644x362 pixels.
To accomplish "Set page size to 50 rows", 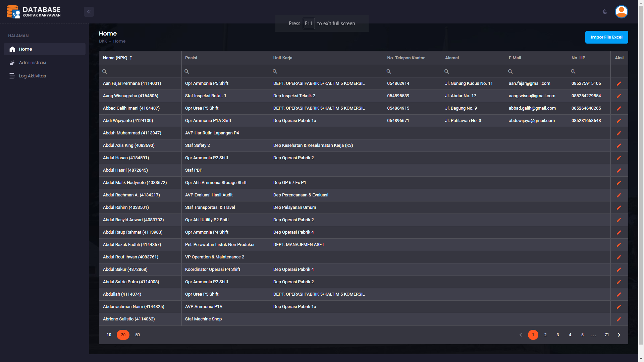I will (x=138, y=335).
